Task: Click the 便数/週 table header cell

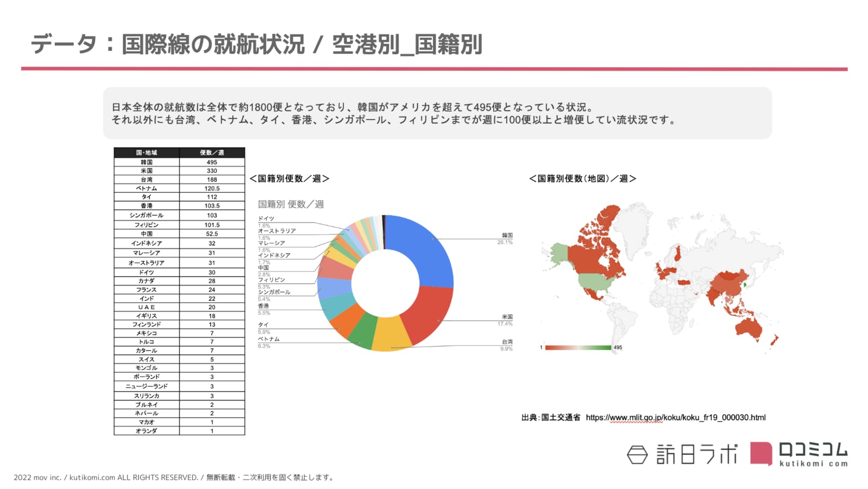Action: coord(212,153)
